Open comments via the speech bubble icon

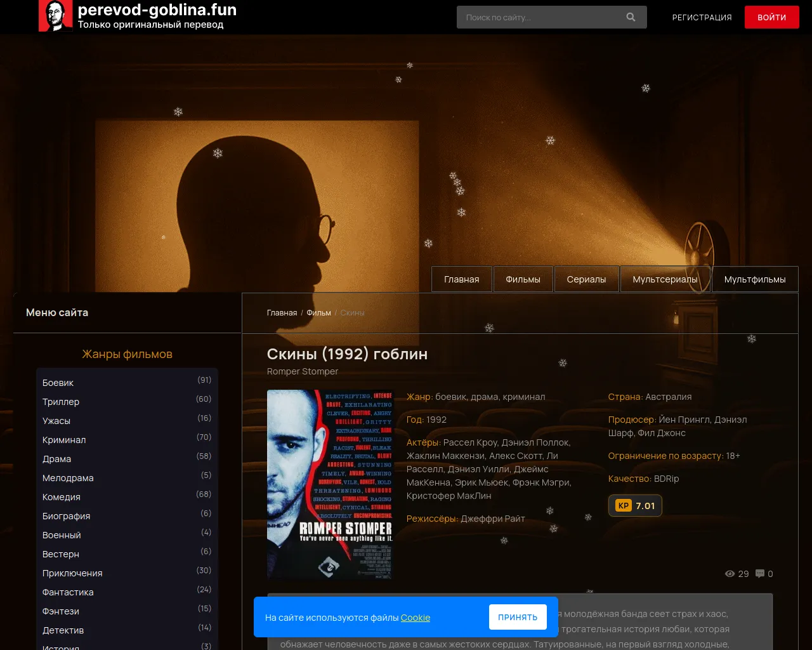click(x=760, y=573)
